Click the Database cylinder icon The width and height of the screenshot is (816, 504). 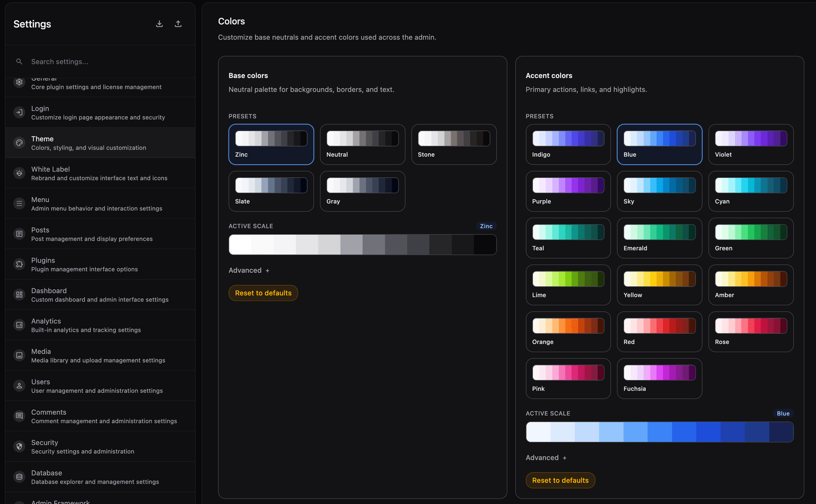[x=19, y=476]
